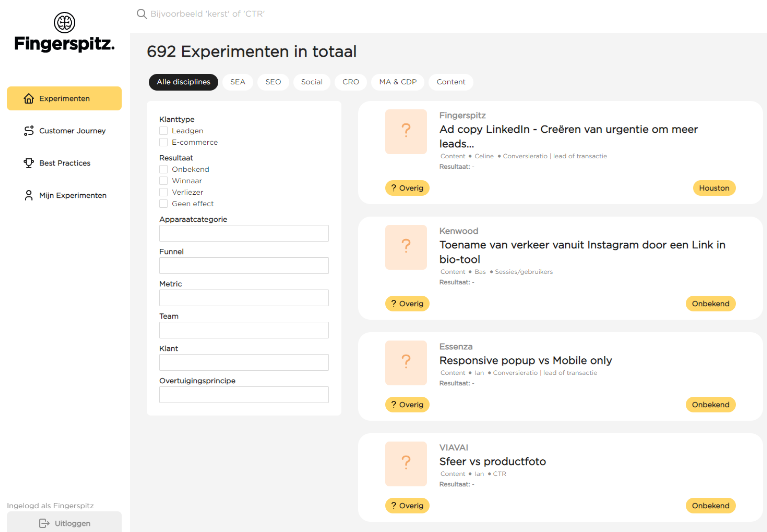Click the '692 Experimenten in totaal' heading
This screenshot has height=532, width=767.
[252, 51]
